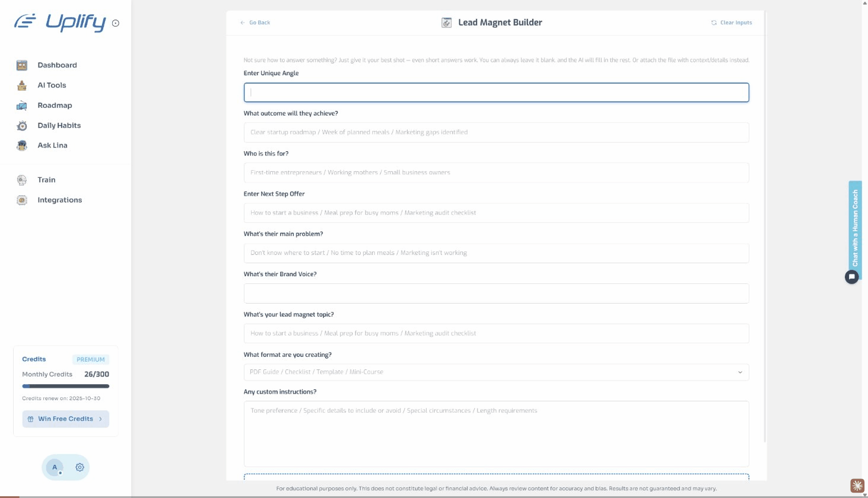
Task: Click the Train sidebar icon
Action: (22, 180)
